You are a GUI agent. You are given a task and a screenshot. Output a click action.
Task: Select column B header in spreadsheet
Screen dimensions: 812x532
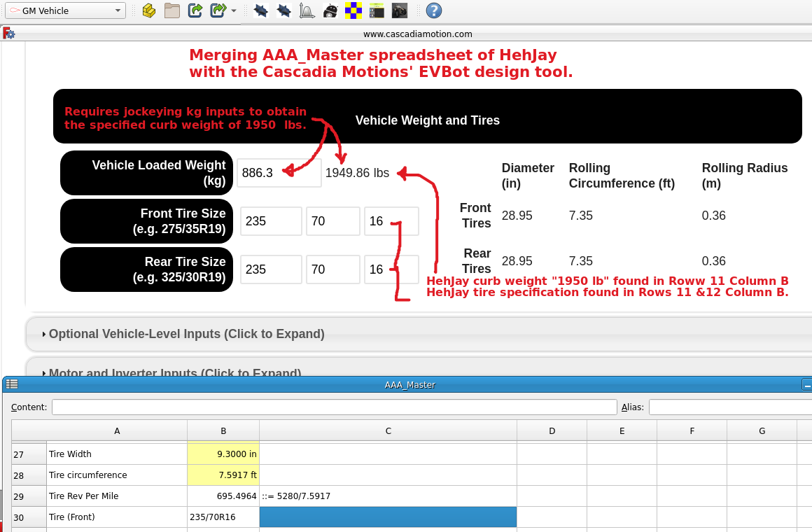(x=223, y=431)
